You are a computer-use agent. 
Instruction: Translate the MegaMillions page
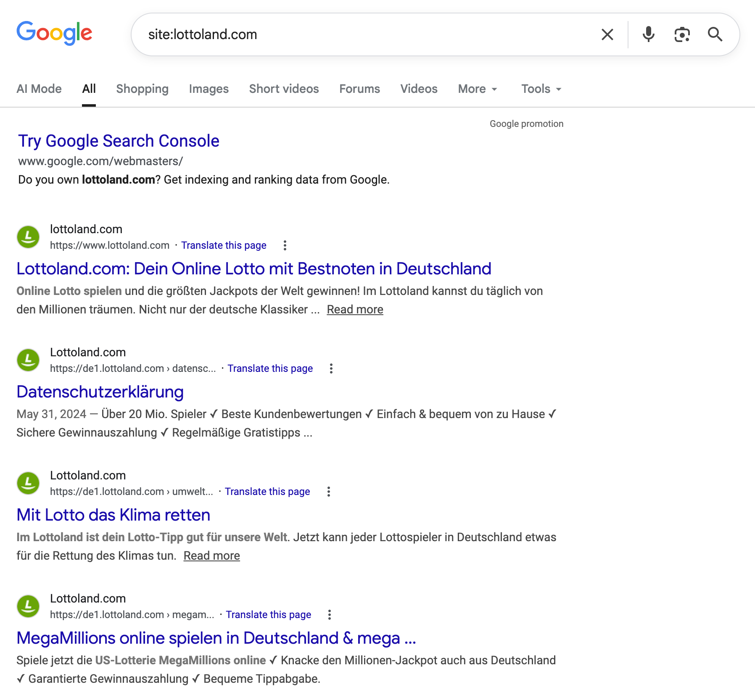click(269, 615)
